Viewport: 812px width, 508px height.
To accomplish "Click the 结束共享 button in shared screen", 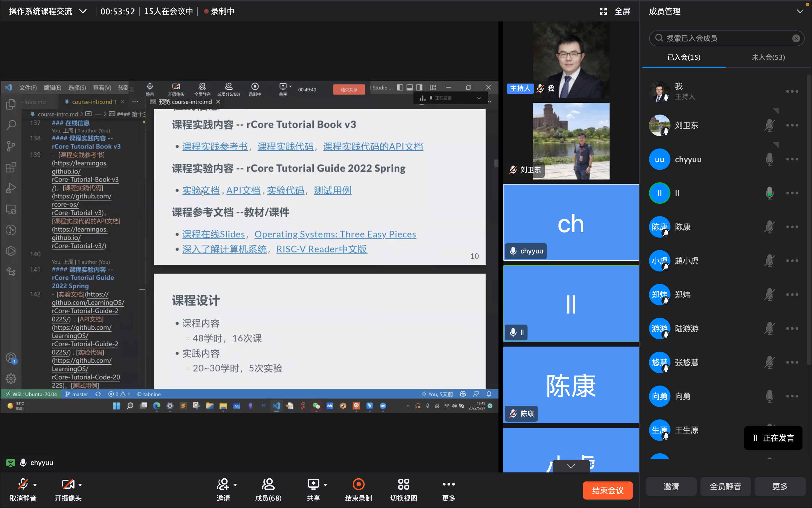I will (x=349, y=90).
